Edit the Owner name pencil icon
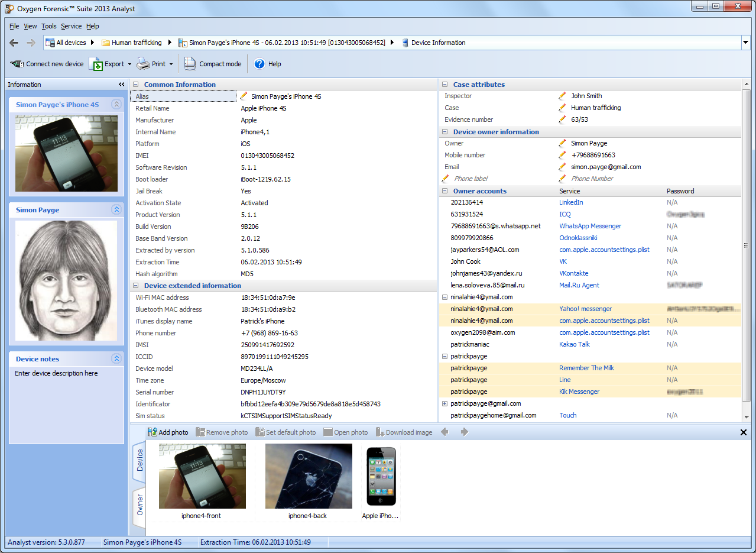Image resolution: width=756 pixels, height=553 pixels. click(x=562, y=143)
